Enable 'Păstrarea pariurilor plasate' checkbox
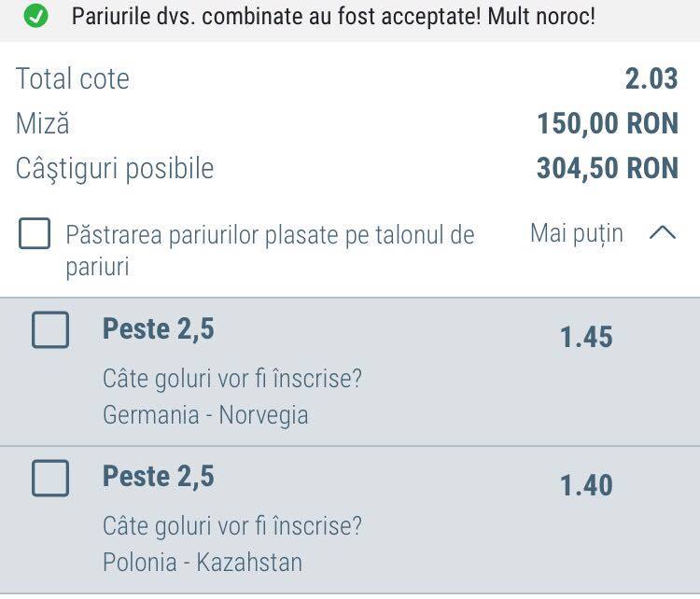Viewport: 700px width, 599px height. 35,233
